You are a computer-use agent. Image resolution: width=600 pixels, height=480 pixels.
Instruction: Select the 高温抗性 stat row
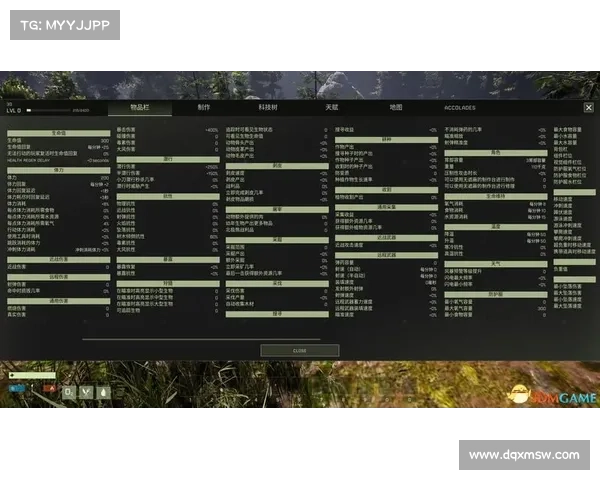coord(496,254)
